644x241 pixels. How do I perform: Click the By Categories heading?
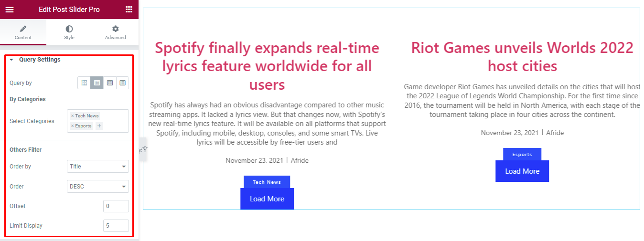(x=28, y=99)
